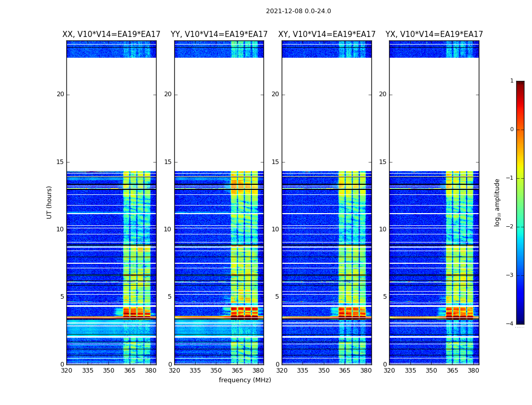
Task: Click the XY panel title text
Action: (327, 34)
